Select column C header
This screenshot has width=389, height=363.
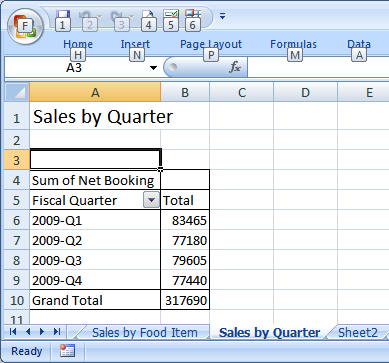242,92
